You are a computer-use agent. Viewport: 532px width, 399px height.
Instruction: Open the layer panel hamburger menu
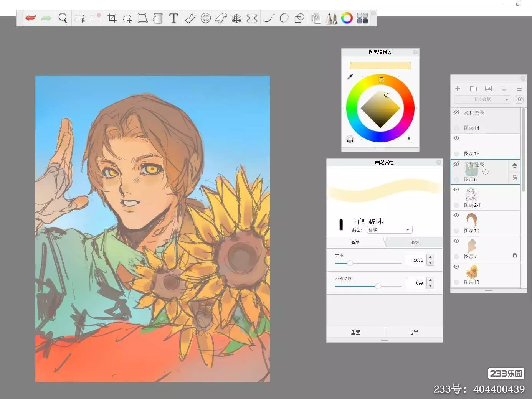[519, 89]
